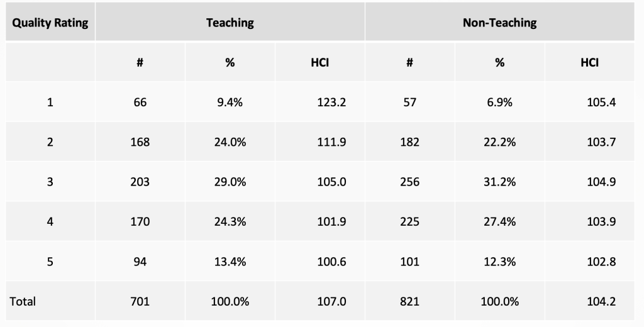Select Teaching count 66 for rating 1
Screen dimensions: 644x327
pyautogui.click(x=140, y=102)
